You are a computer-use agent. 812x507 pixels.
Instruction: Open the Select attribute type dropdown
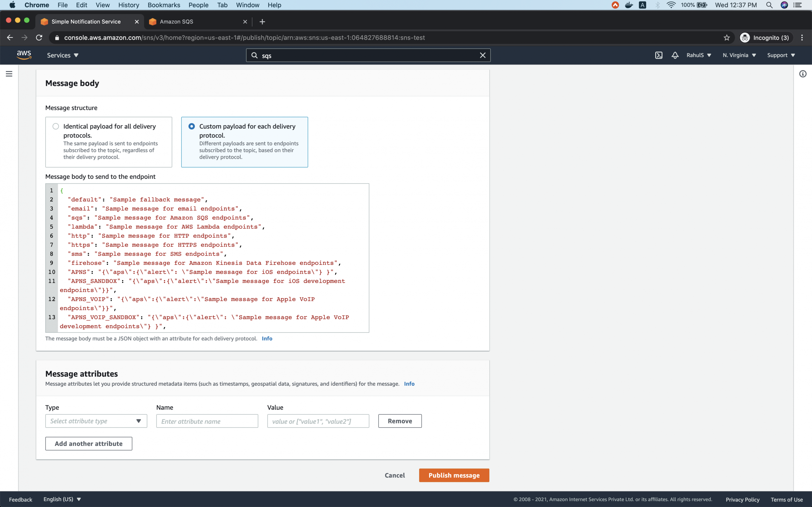96,421
